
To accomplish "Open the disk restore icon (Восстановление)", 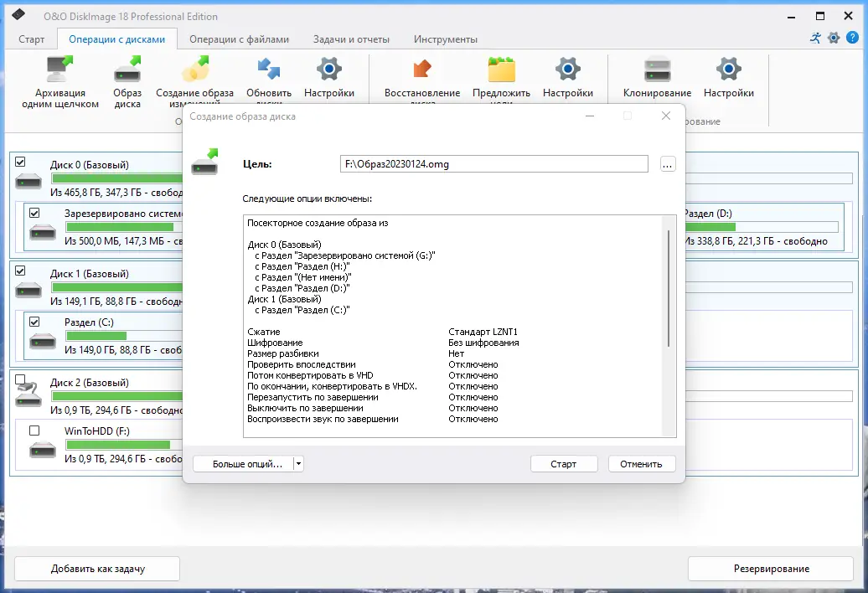I will tap(421, 70).
